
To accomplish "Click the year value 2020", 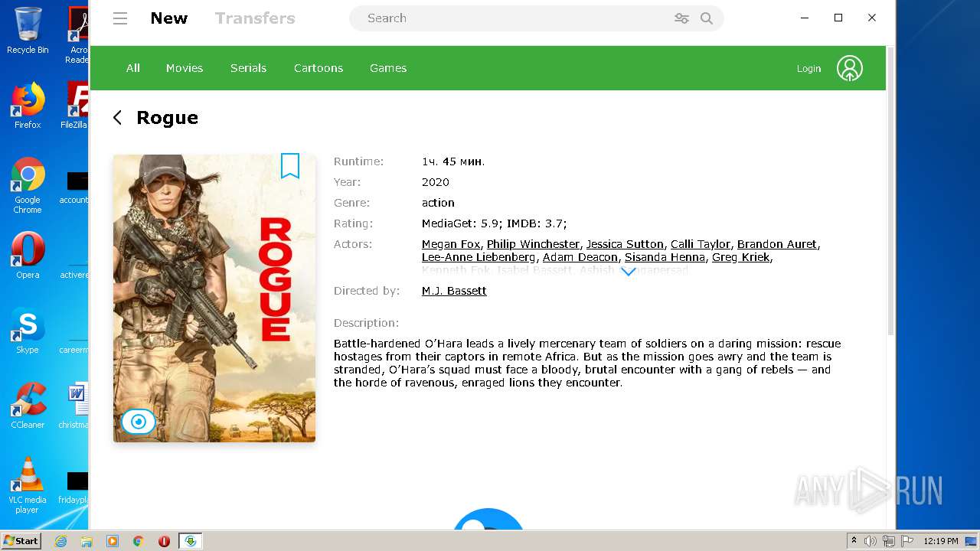I will [x=436, y=182].
